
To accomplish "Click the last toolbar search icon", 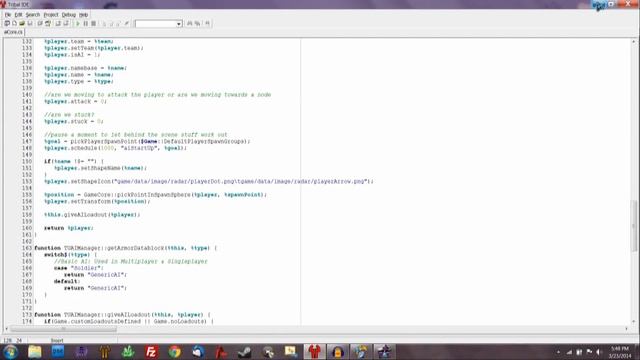I will pyautogui.click(x=207, y=24).
